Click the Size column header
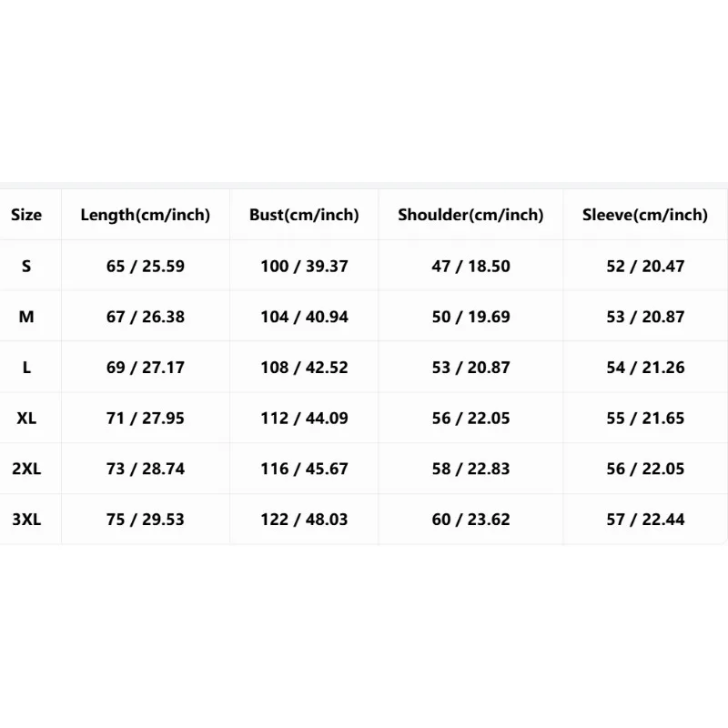 pos(26,215)
